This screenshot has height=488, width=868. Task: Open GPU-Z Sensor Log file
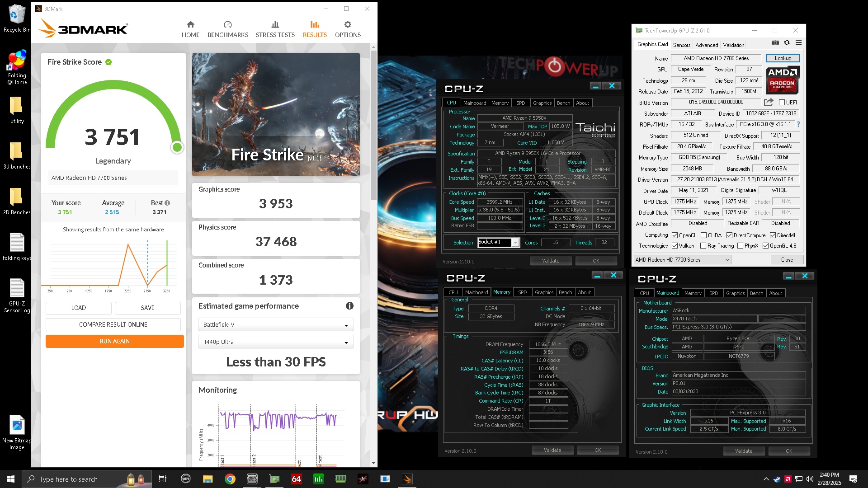pos(17,296)
